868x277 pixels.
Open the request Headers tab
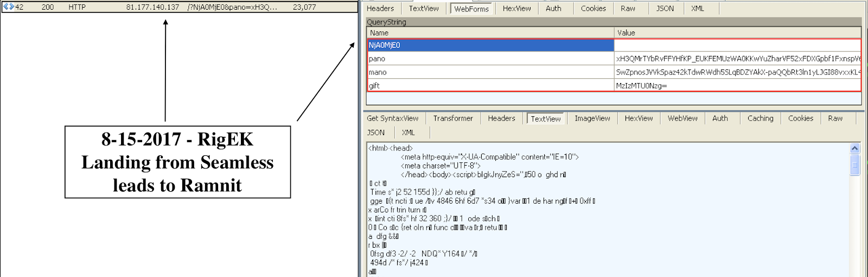coord(380,8)
